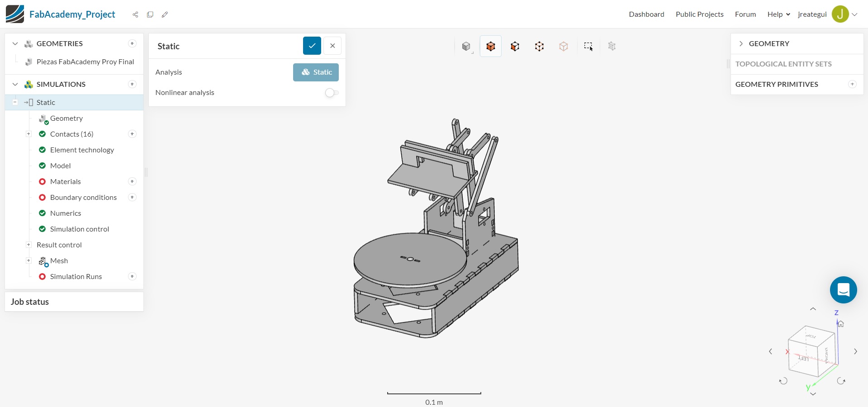The height and width of the screenshot is (407, 868).
Task: Open the user account dropdown arrow
Action: [854, 14]
